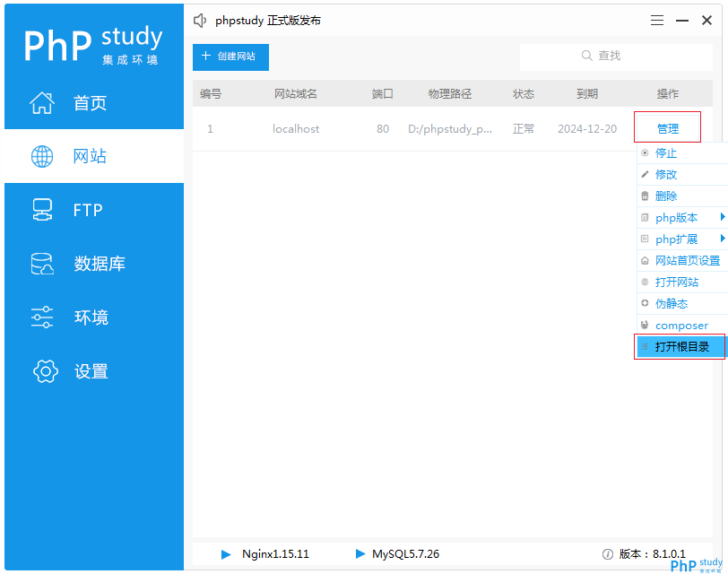Click the 编号 column header

click(211, 94)
